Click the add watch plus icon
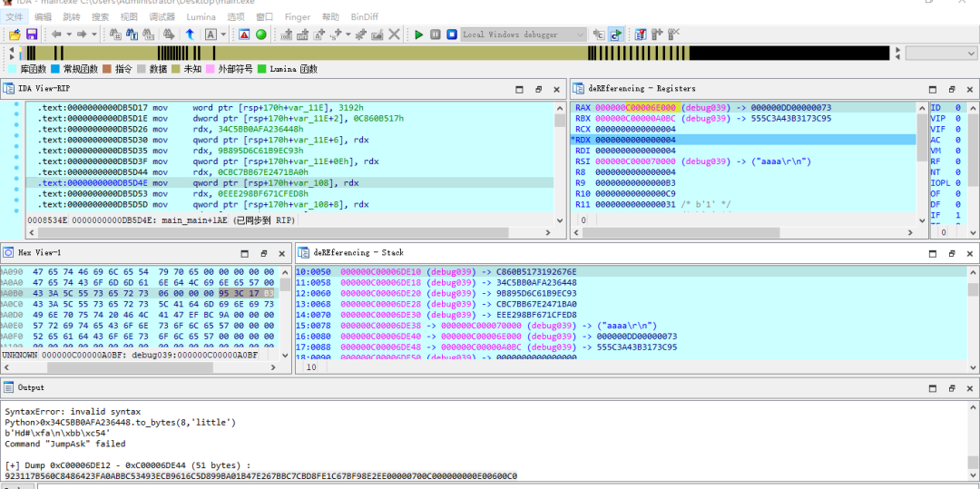This screenshot has height=489, width=980. [x=657, y=34]
